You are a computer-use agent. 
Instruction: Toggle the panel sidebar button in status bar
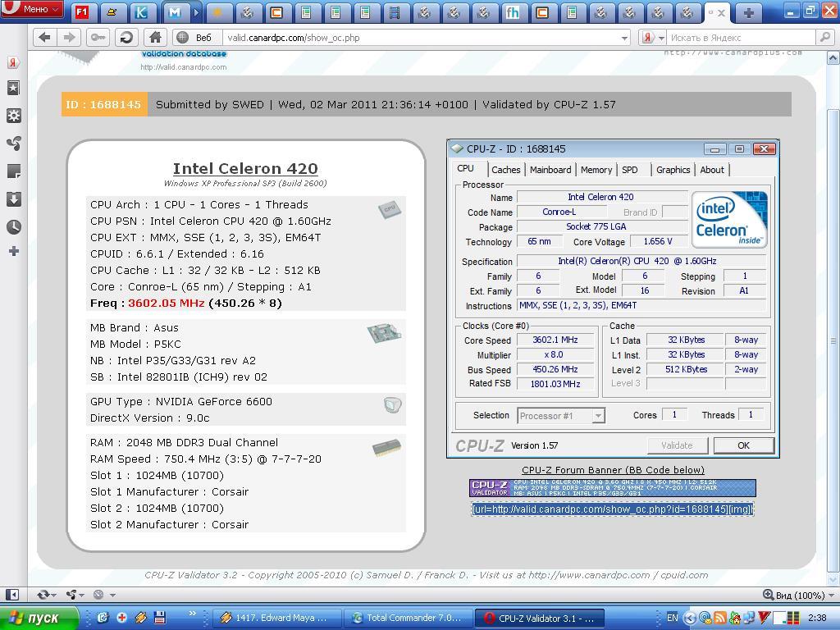tap(11, 595)
